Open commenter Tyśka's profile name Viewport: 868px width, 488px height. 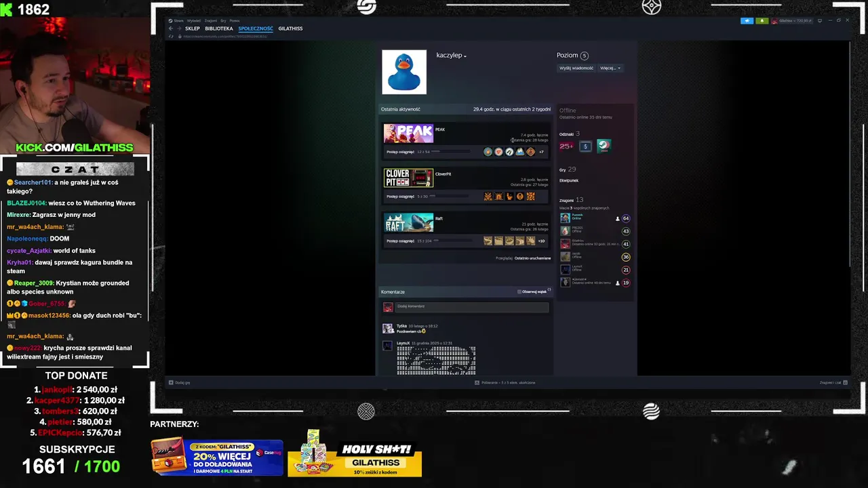point(401,326)
